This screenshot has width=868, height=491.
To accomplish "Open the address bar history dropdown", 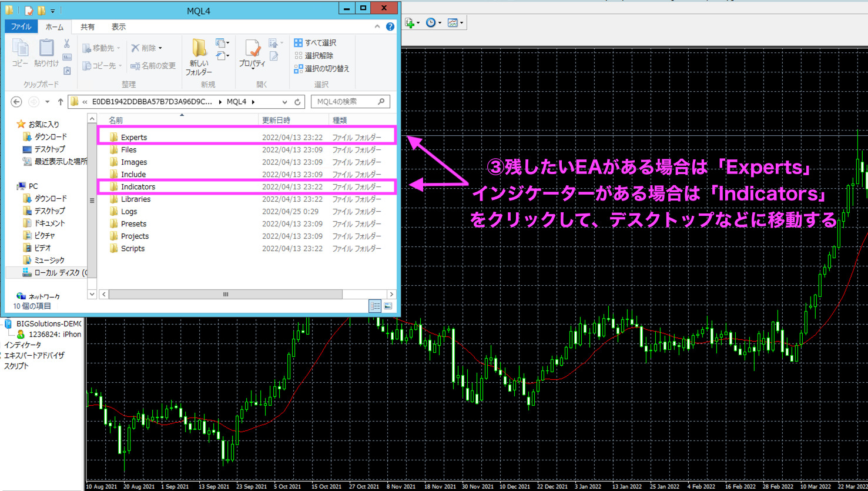I will (x=285, y=102).
